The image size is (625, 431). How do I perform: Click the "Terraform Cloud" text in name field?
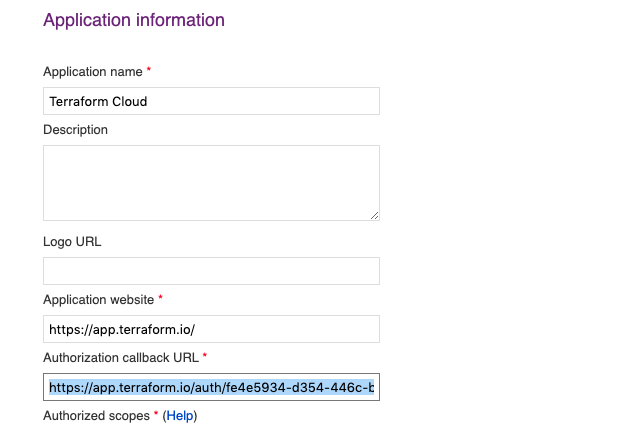98,101
